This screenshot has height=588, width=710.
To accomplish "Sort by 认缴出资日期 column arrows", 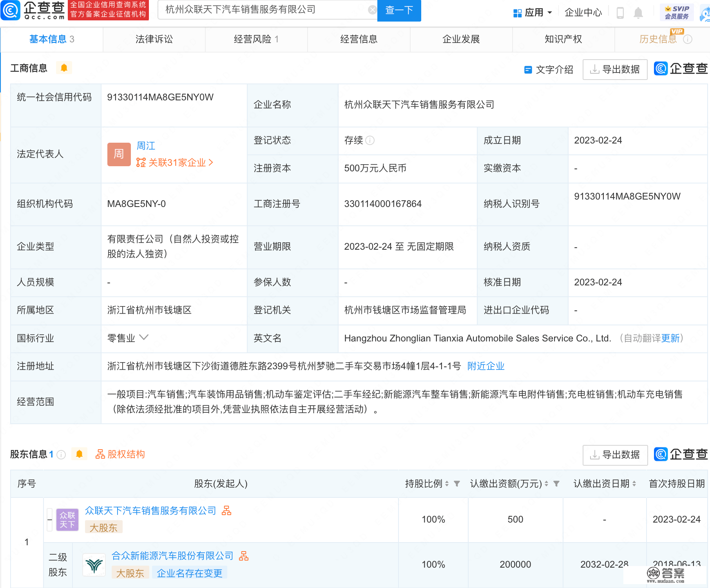I will coord(634,484).
